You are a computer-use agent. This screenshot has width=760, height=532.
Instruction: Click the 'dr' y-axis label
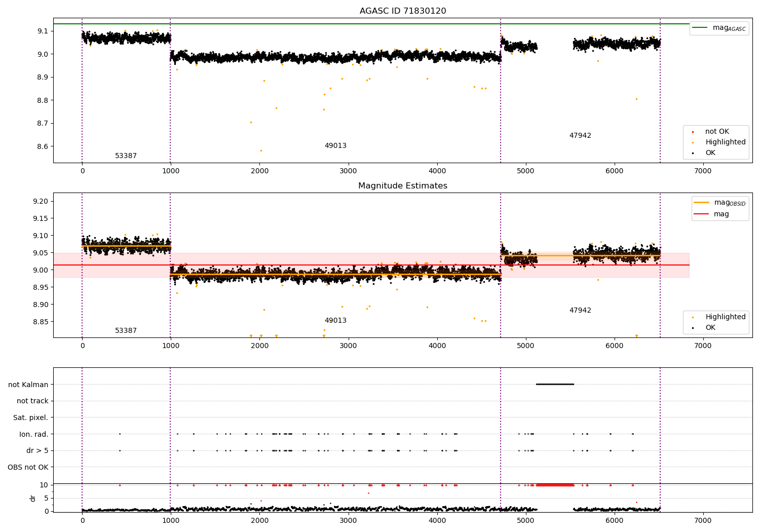coord(33,498)
